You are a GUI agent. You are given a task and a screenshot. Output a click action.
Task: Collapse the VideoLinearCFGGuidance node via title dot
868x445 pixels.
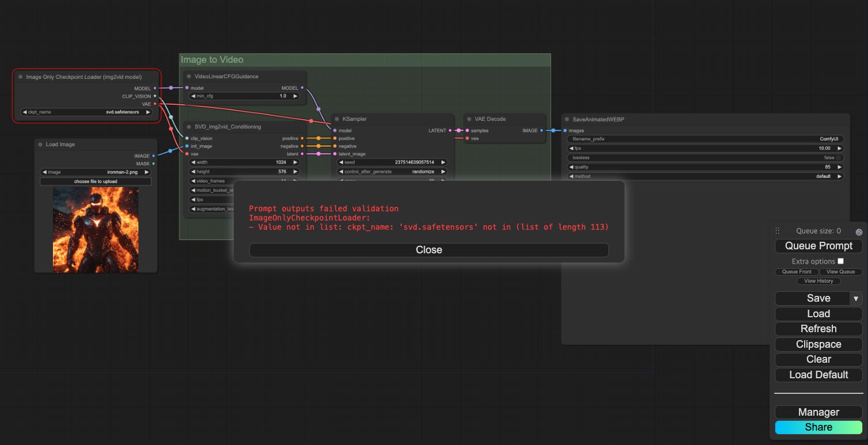coord(189,77)
